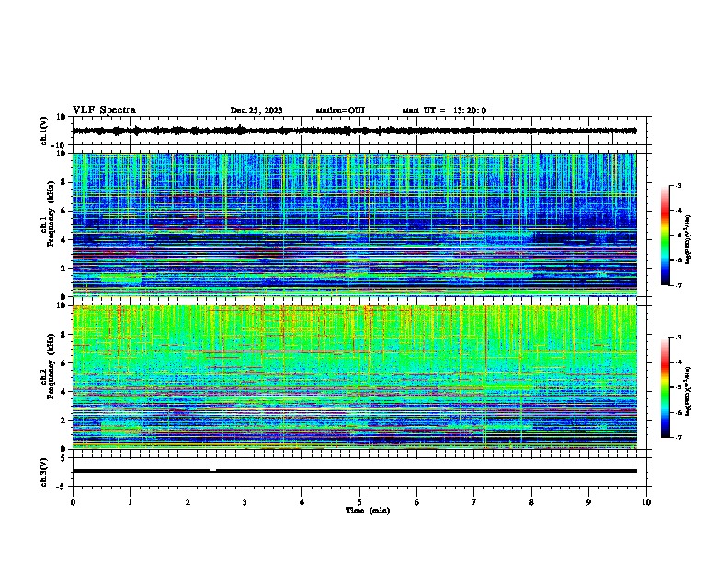Click the white gap in the ch.3 trace

click(x=213, y=470)
